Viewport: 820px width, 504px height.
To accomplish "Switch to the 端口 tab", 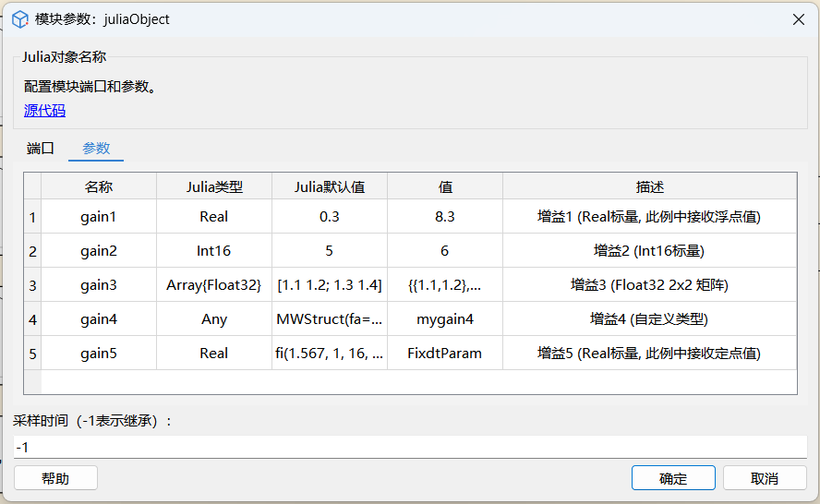I will (41, 149).
